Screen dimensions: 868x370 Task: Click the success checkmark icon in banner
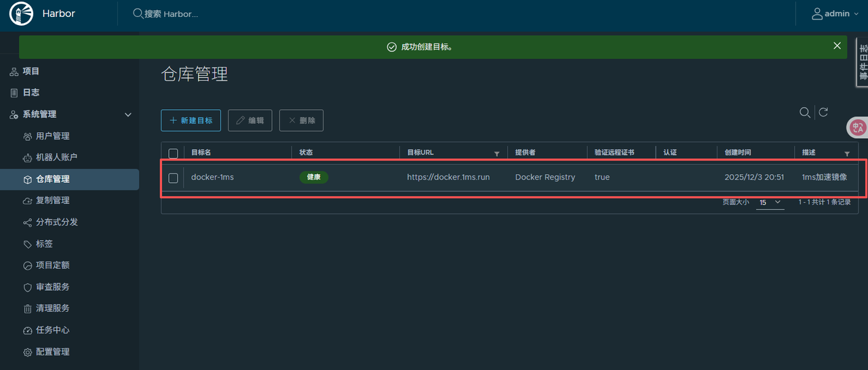click(x=391, y=47)
